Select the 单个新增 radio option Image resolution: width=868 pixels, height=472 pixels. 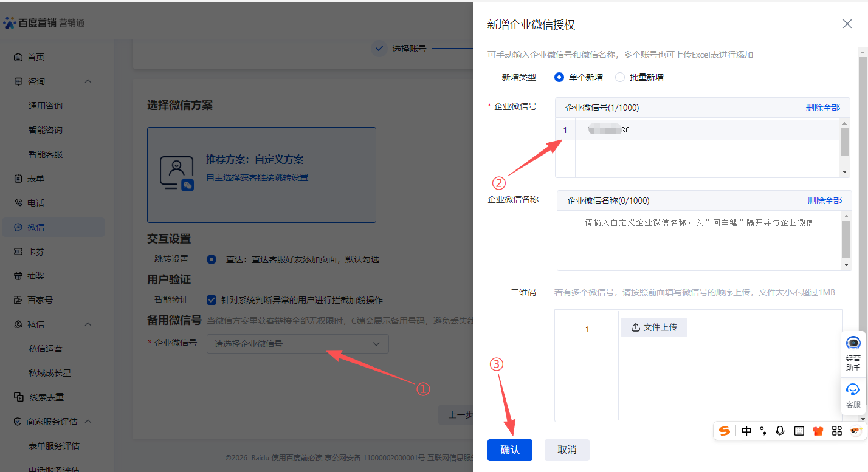559,77
